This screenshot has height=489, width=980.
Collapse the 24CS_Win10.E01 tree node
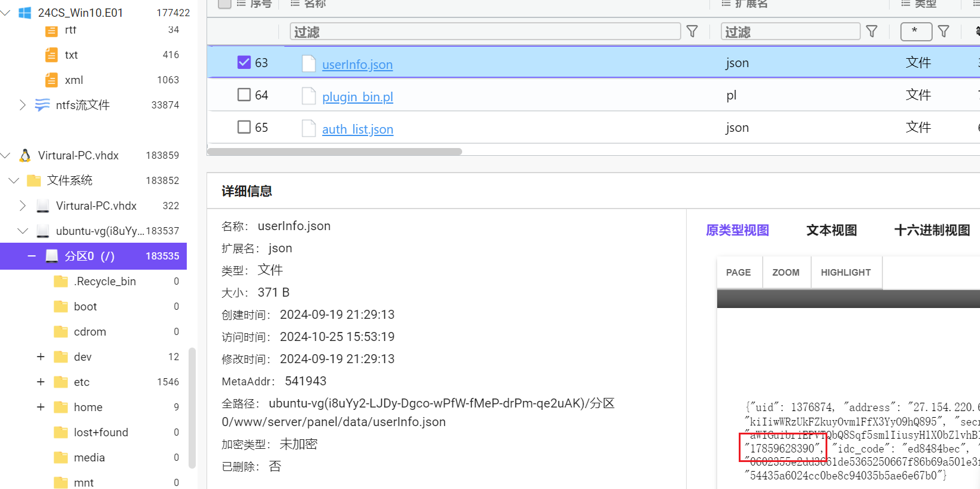pyautogui.click(x=5, y=13)
